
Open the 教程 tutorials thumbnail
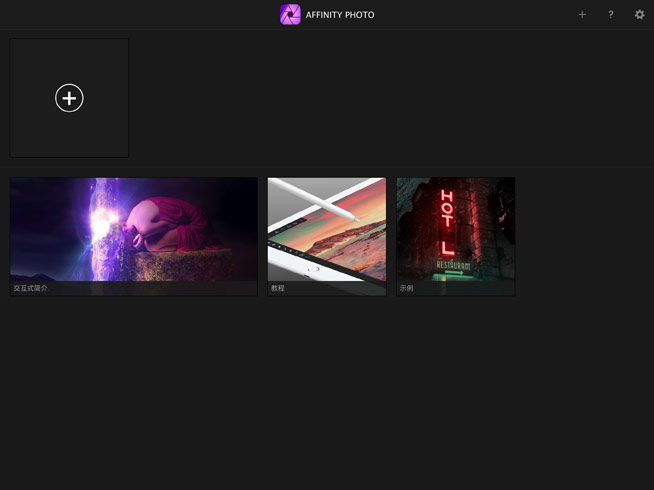click(x=326, y=230)
